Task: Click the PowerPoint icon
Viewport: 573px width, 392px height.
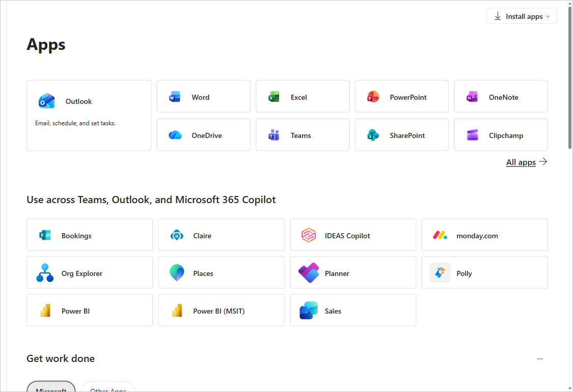Action: pos(373,97)
